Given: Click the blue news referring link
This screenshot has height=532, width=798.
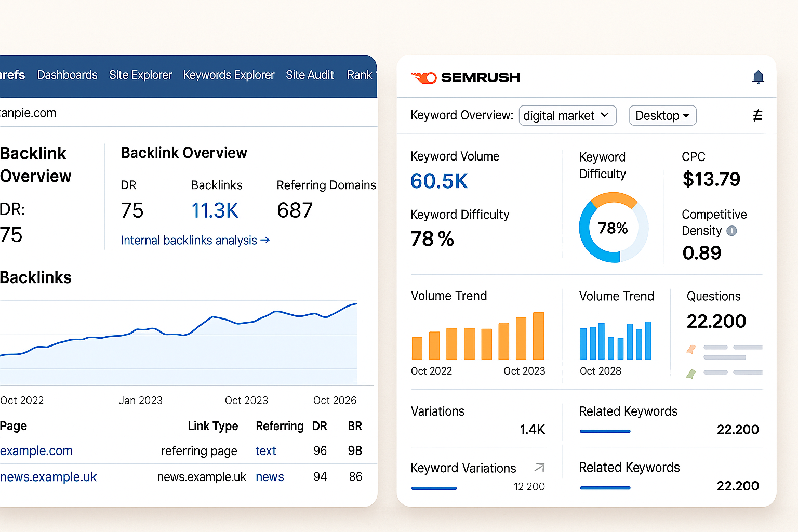Looking at the screenshot, I should tap(270, 477).
